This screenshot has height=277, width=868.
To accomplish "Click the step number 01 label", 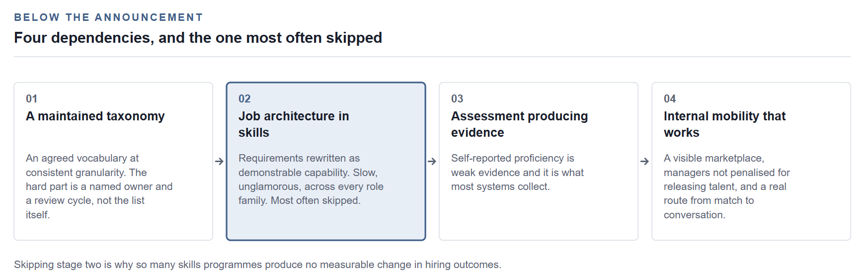I will (x=32, y=98).
